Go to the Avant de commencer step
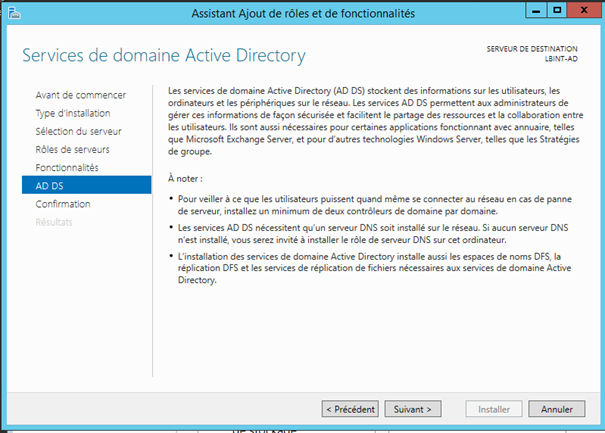Screen dimensions: 605x433 point(81,95)
